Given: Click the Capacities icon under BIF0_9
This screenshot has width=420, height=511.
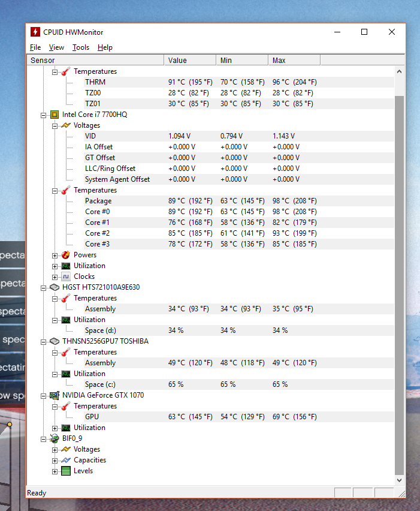Looking at the screenshot, I should [x=66, y=460].
